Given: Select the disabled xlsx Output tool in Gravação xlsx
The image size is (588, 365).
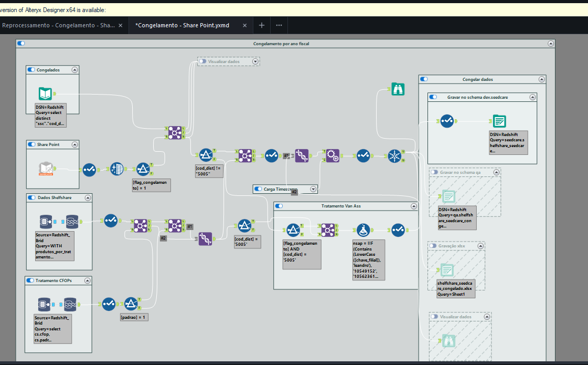Looking at the screenshot, I should 446,270.
